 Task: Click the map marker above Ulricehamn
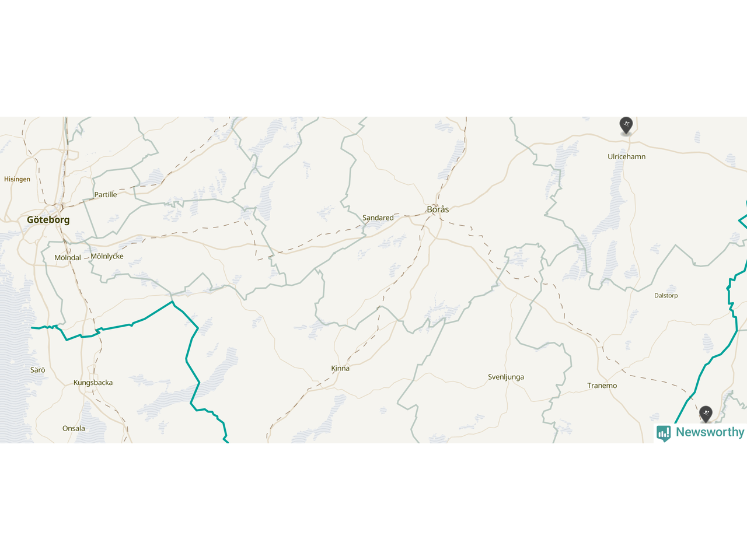(626, 125)
